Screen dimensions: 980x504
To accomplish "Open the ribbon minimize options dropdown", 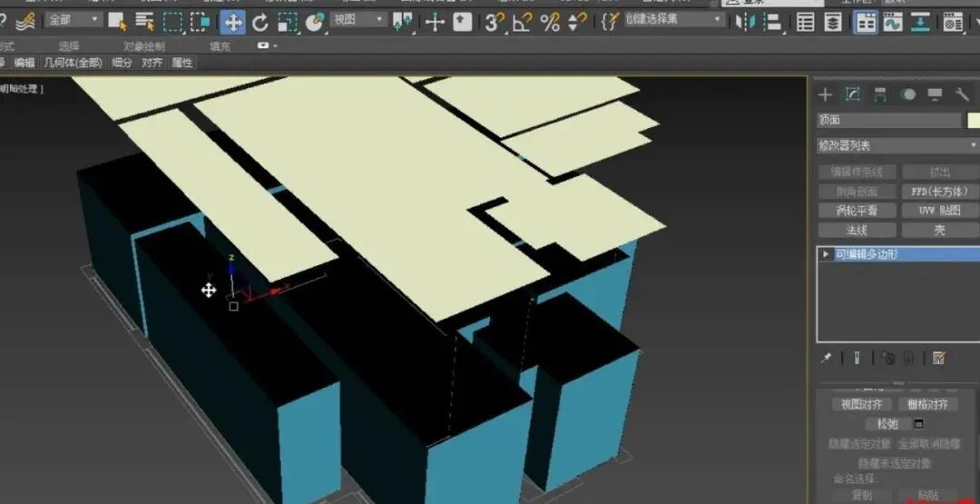I will tap(267, 45).
